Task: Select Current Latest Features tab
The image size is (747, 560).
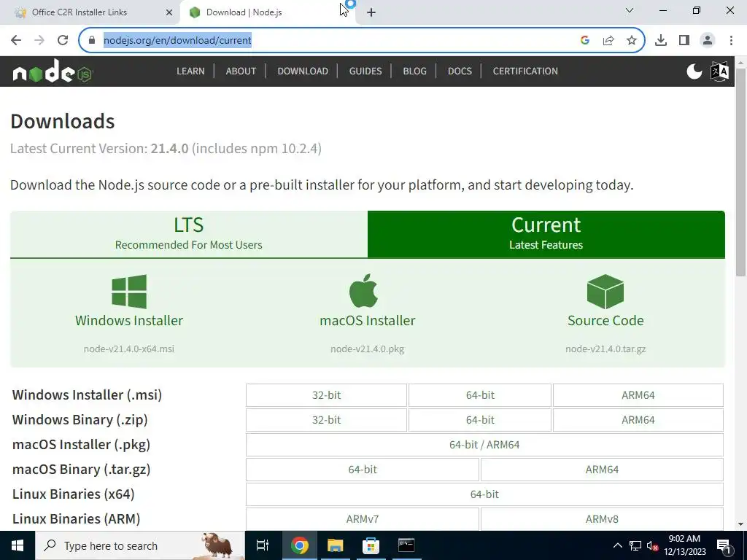Action: pyautogui.click(x=546, y=234)
